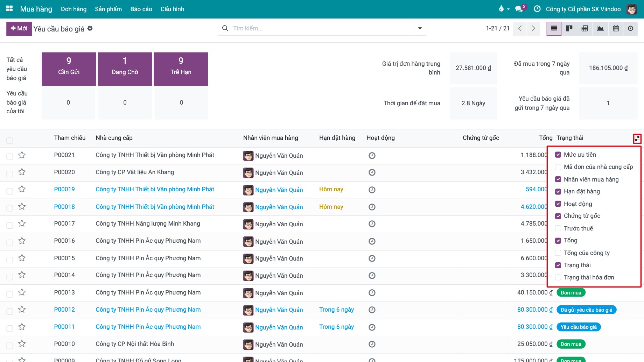
Task: Open the Cấu hình menu
Action: 172,9
